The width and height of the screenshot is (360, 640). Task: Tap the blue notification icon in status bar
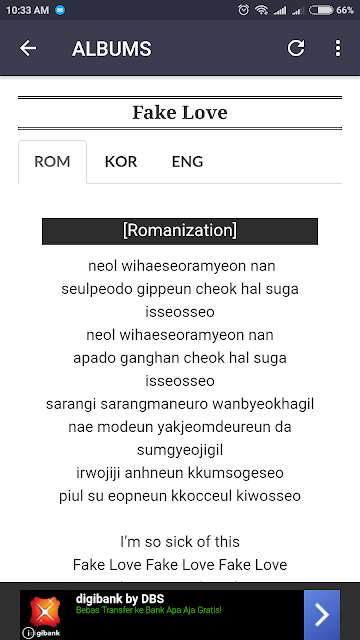[x=60, y=10]
